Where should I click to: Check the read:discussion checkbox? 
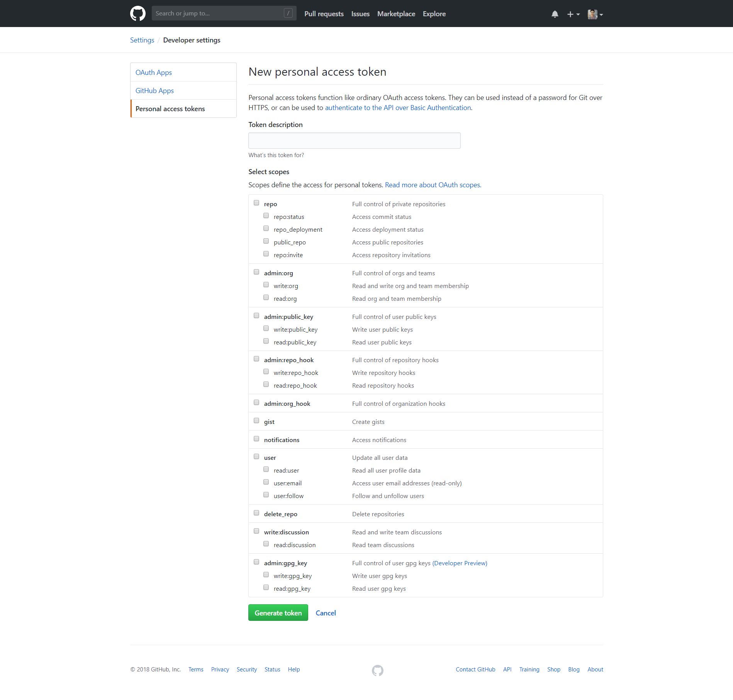[266, 544]
